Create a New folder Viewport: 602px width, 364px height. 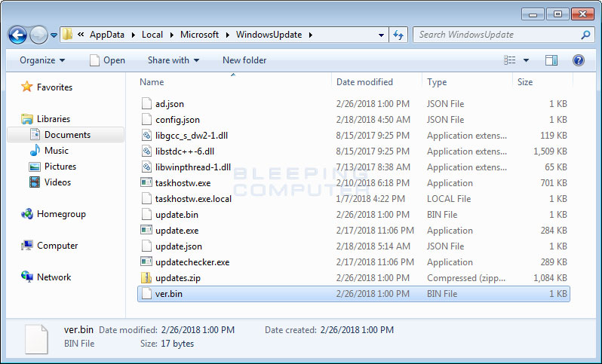(244, 60)
